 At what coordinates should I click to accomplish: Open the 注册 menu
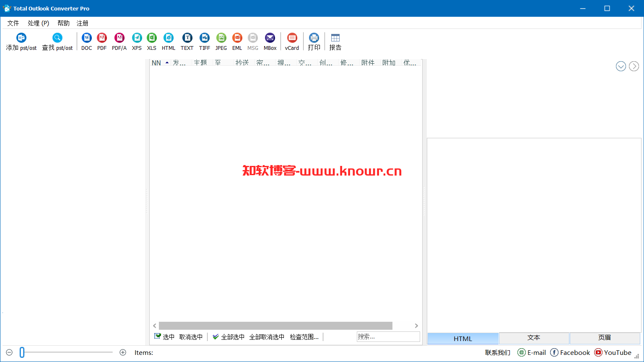[x=83, y=23]
